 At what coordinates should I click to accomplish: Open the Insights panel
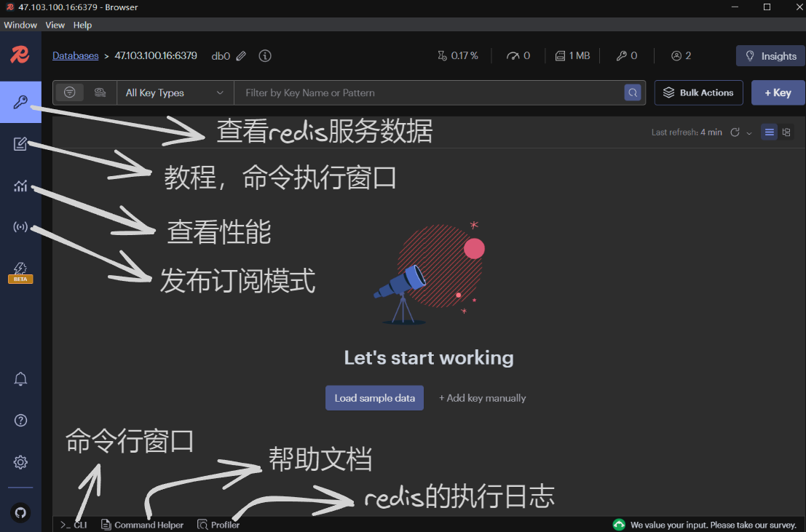[x=770, y=56]
